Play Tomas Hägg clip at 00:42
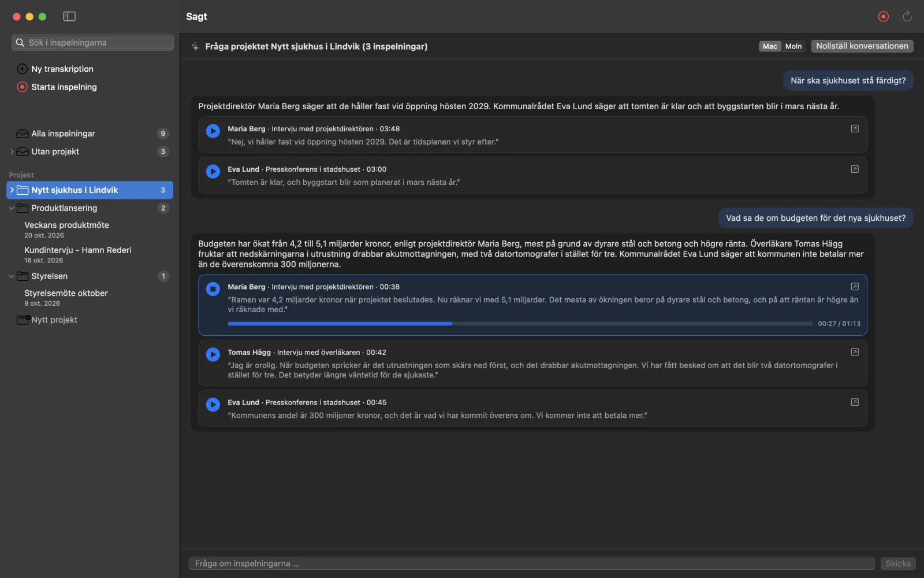The image size is (924, 578). click(x=213, y=354)
